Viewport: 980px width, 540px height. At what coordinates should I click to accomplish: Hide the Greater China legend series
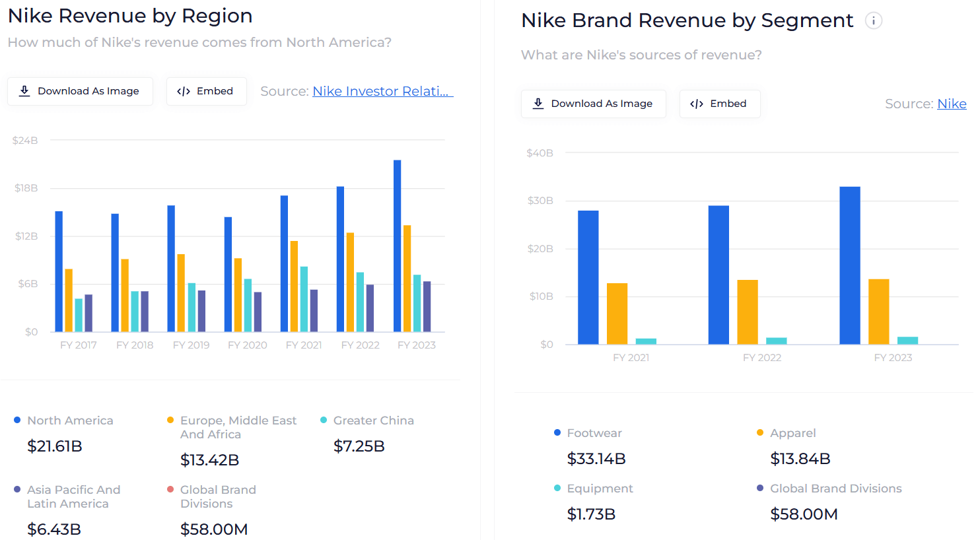click(x=373, y=421)
